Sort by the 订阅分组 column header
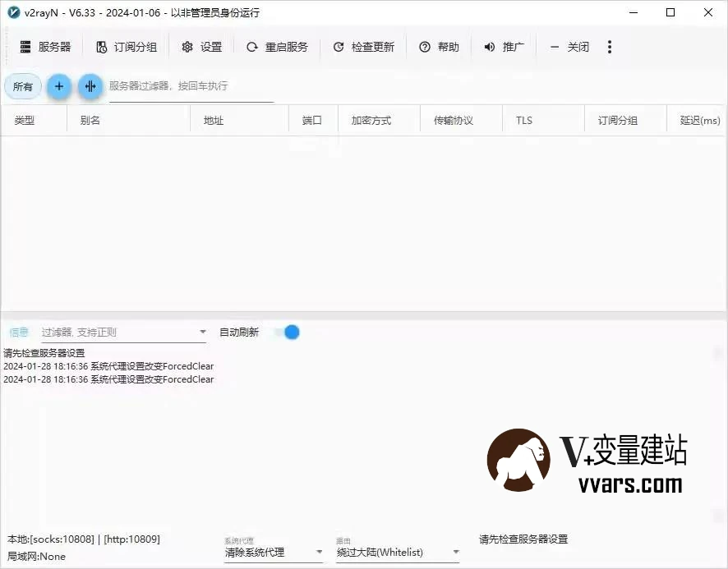Viewport: 728px width, 569px height. pyautogui.click(x=625, y=121)
